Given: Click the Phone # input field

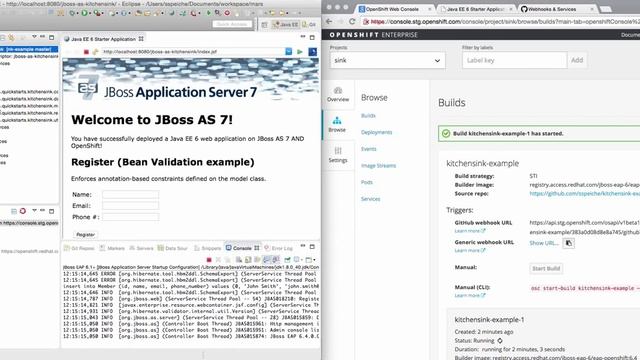Looking at the screenshot, I should (x=131, y=217).
